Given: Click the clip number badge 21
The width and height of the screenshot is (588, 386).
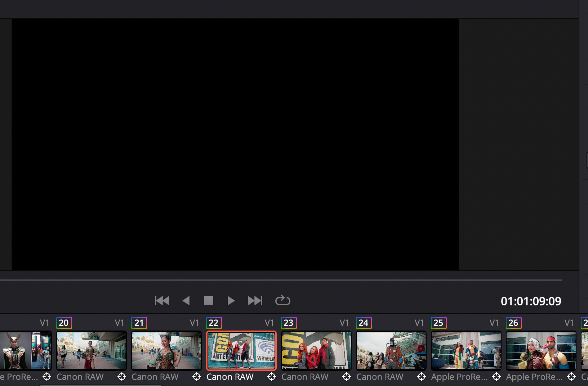Looking at the screenshot, I should pos(139,323).
